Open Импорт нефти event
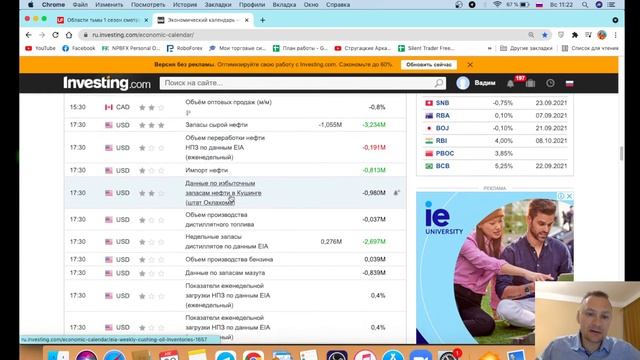Viewport: 640px width, 360px height. coord(207,170)
